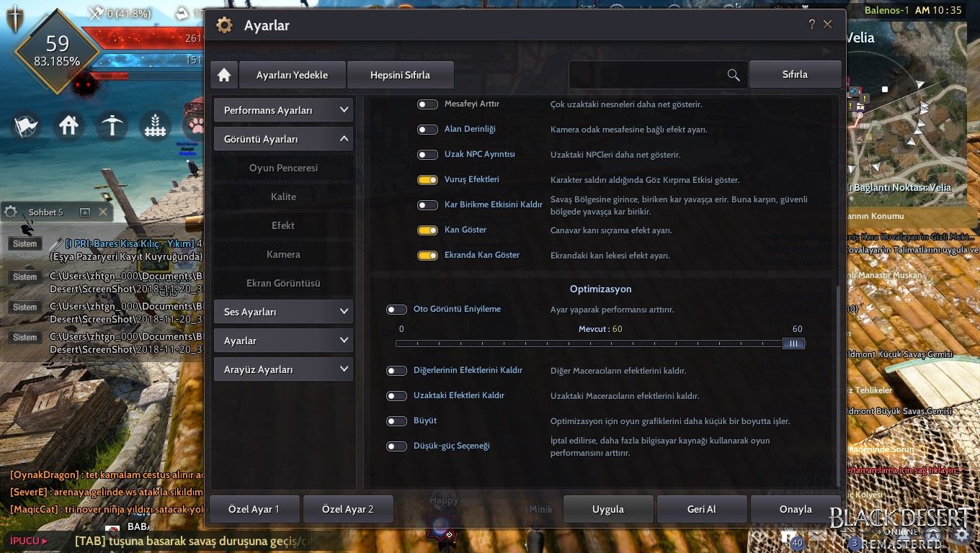Viewport: 980px width, 553px height.
Task: Click the Optimizasyon frame rate slider handle
Action: (793, 343)
